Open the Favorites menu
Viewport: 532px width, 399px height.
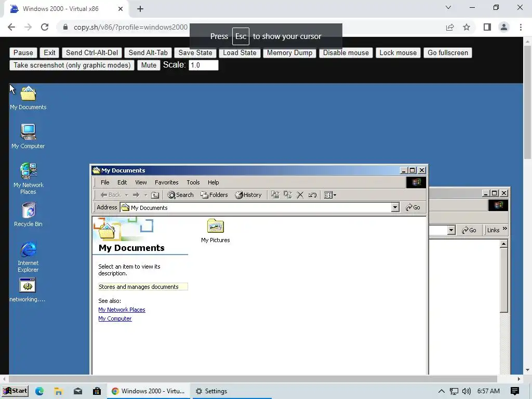tap(167, 182)
